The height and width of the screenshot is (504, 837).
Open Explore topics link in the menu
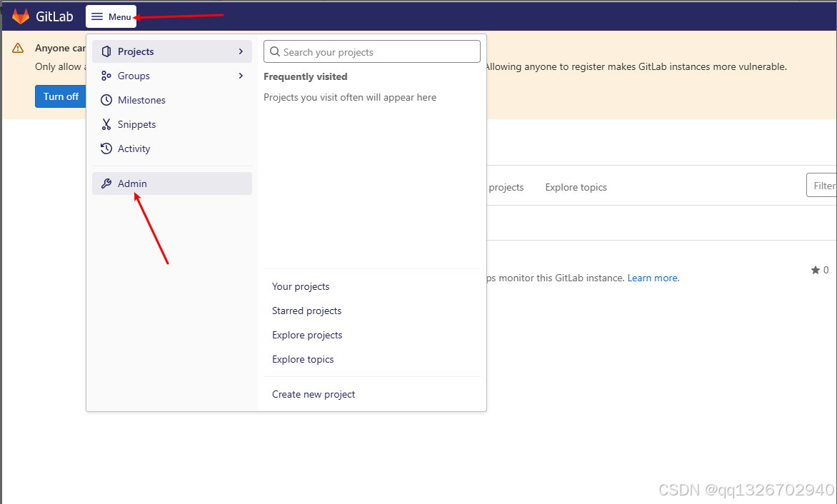point(303,360)
